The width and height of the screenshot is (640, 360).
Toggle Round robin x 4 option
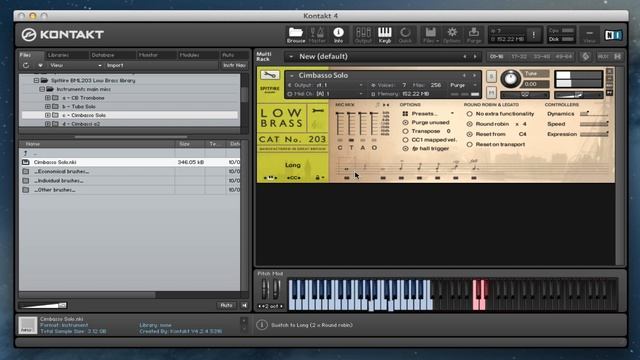pyautogui.click(x=469, y=124)
